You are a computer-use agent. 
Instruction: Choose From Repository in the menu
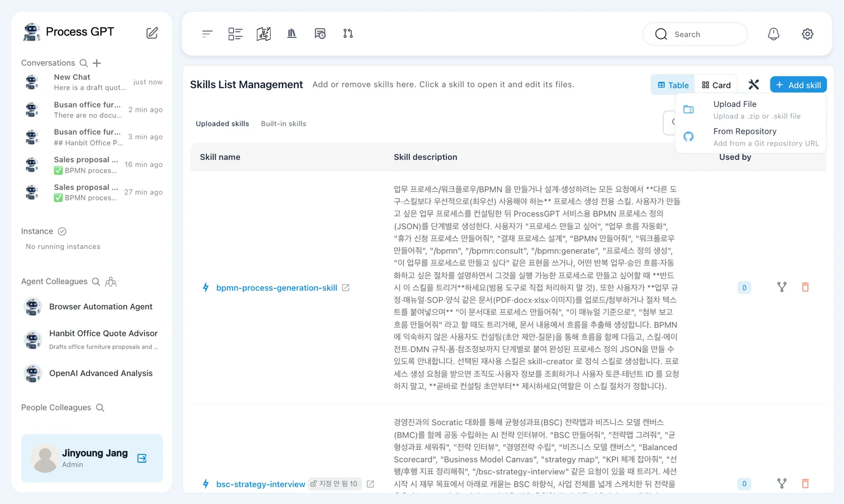click(x=751, y=137)
